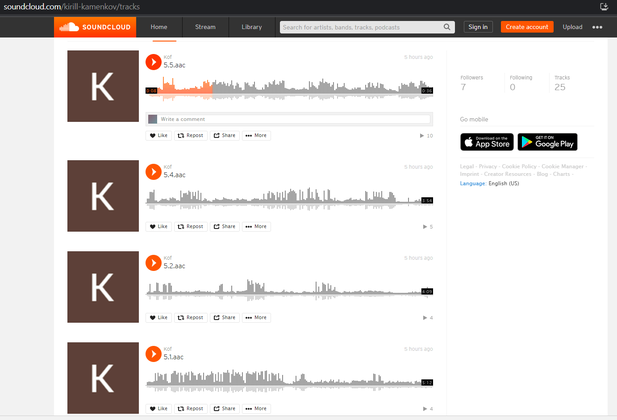
Task: Seek within the 5.4.aac waveform
Action: (x=289, y=198)
